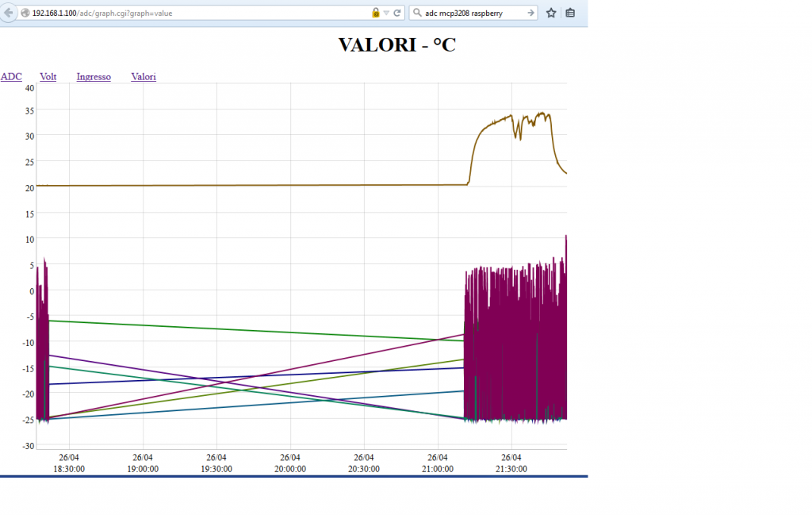
Task: Click the 26/04 21:30 axis label
Action: [x=510, y=463]
